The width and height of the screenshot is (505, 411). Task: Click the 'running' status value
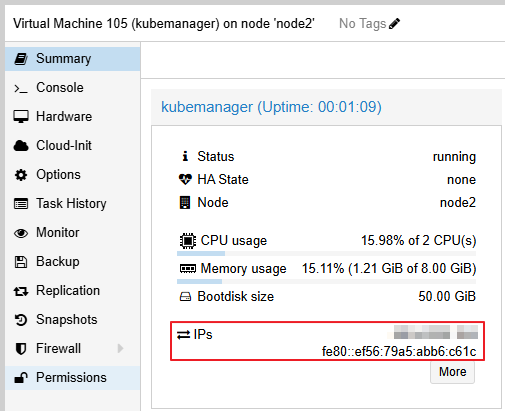click(454, 157)
